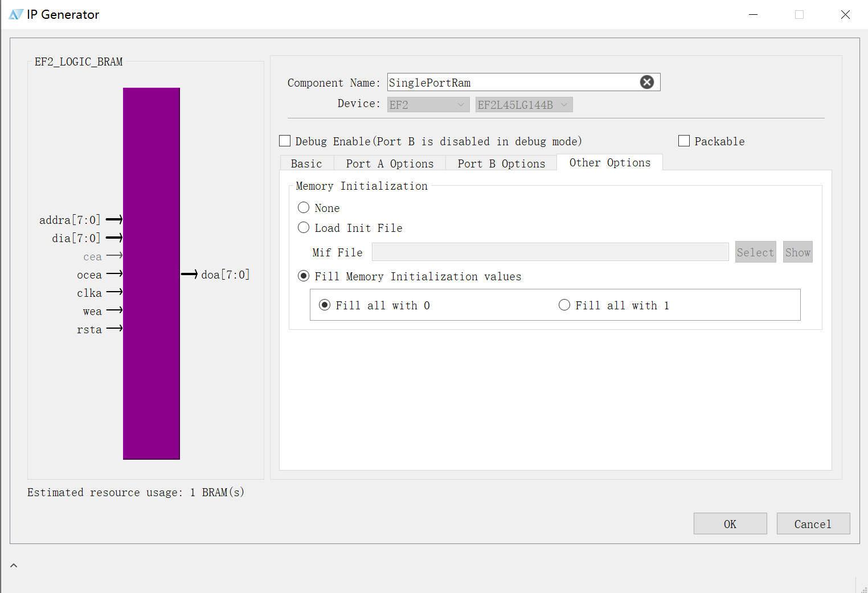Enable the Debug Enable checkbox
868x593 pixels.
(285, 141)
